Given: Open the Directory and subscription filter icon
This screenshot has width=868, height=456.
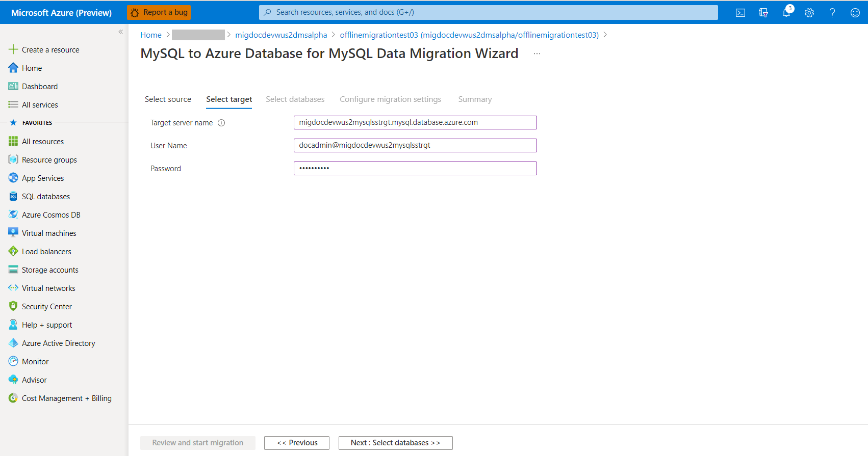Looking at the screenshot, I should tap(763, 13).
